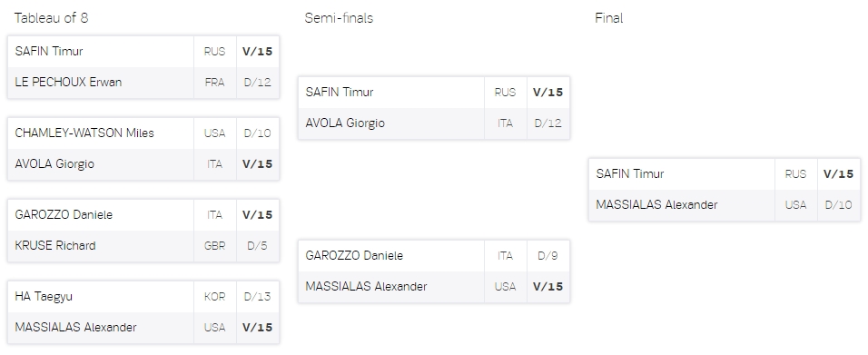Click the GBR country code for Kruse
The height and width of the screenshot is (355, 868).
pos(215,246)
